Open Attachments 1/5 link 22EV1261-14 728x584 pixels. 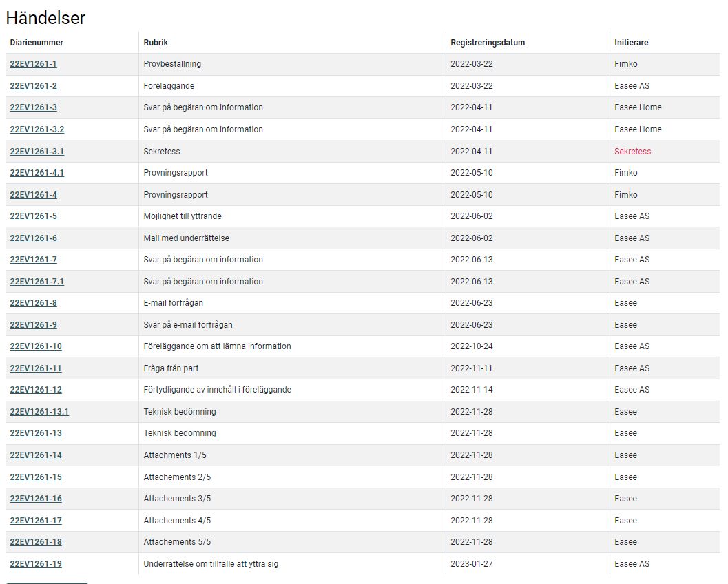point(36,455)
